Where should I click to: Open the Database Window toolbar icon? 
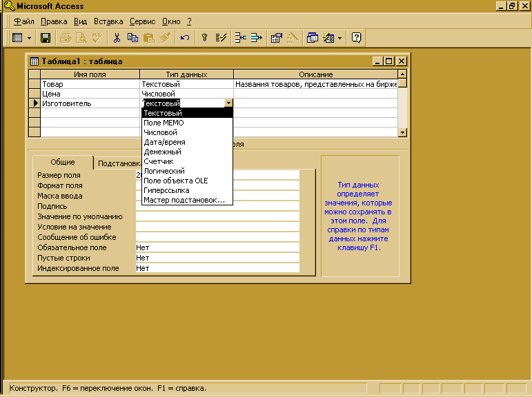pyautogui.click(x=312, y=38)
